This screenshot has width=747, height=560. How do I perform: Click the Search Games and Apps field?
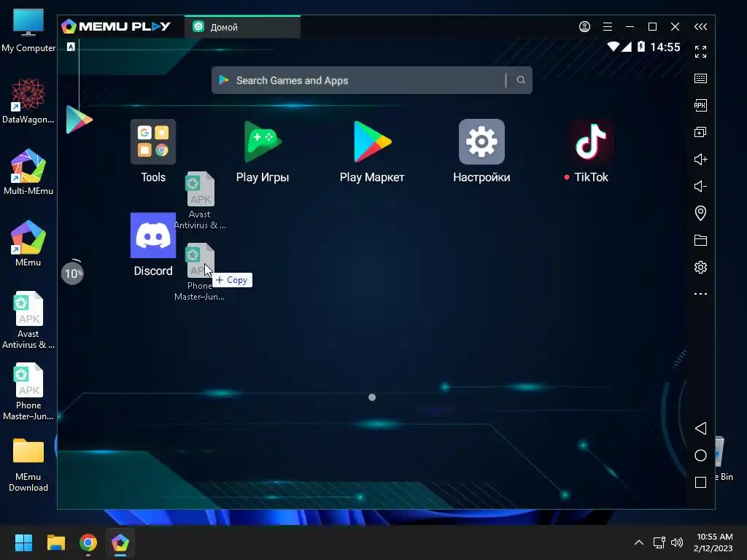(x=372, y=80)
